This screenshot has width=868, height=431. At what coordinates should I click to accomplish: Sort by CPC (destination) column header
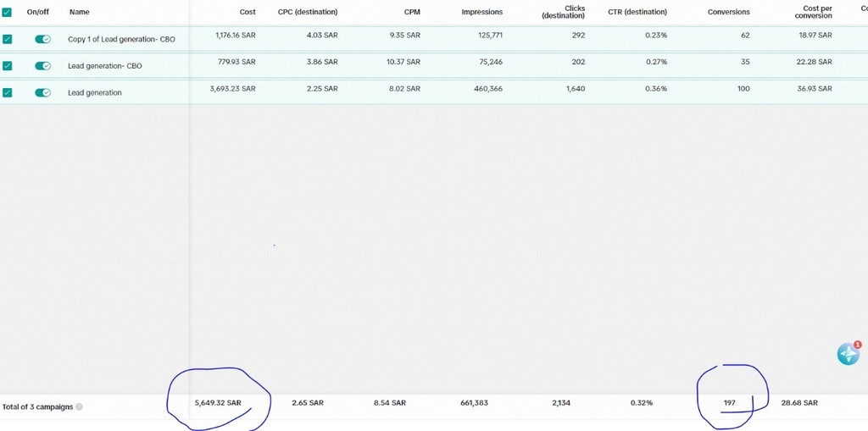coord(308,12)
